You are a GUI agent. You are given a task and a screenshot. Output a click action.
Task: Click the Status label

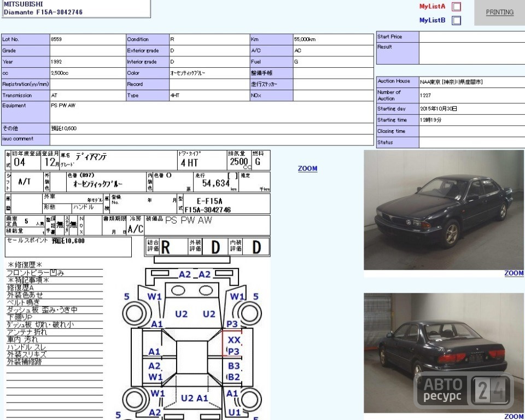click(x=384, y=142)
